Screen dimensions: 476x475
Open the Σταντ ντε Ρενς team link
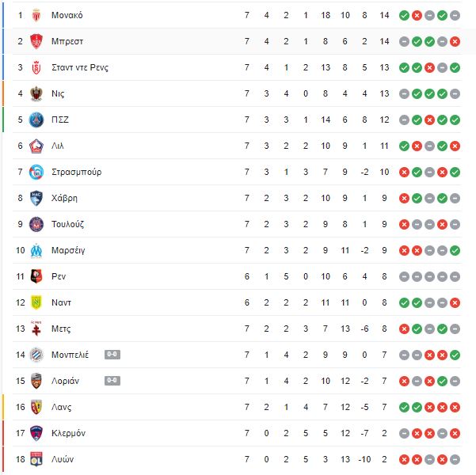(x=80, y=67)
